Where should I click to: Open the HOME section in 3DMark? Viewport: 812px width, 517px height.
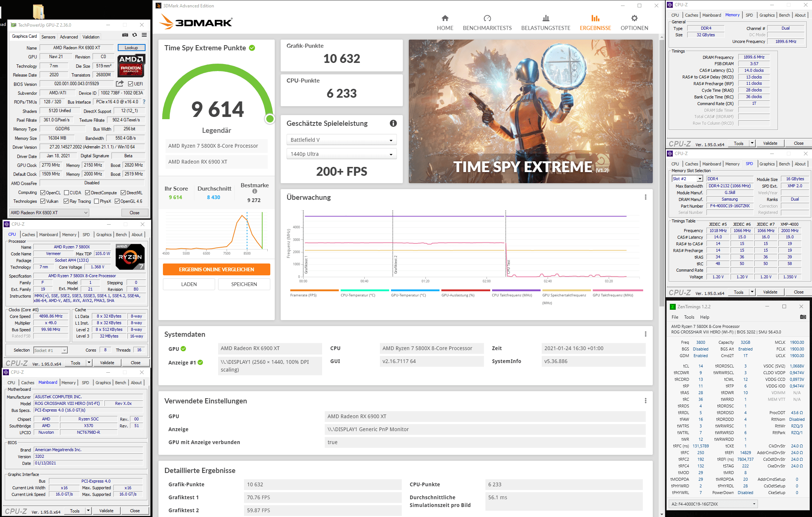point(445,23)
